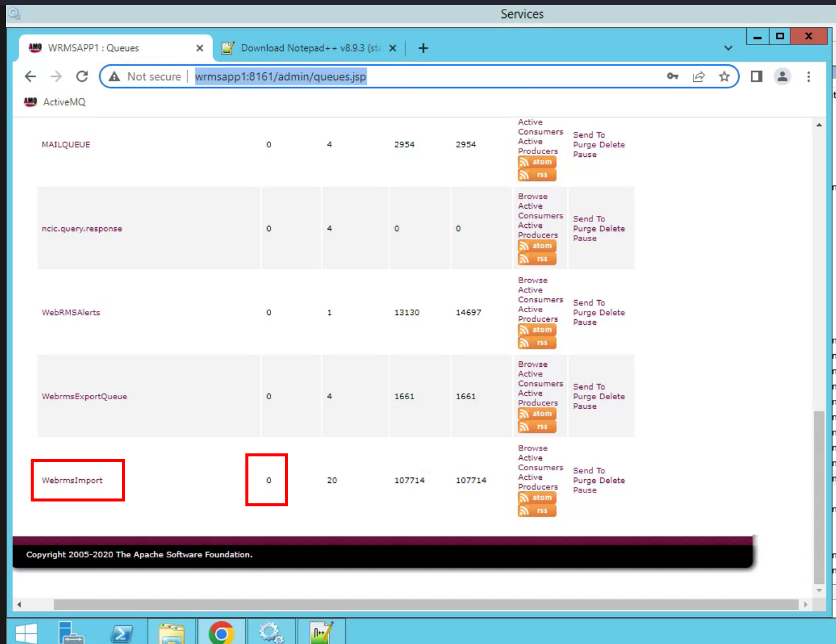Screen dimensions: 836x644
Task: Browse the ncic.query.response queue messages
Action: 533,196
